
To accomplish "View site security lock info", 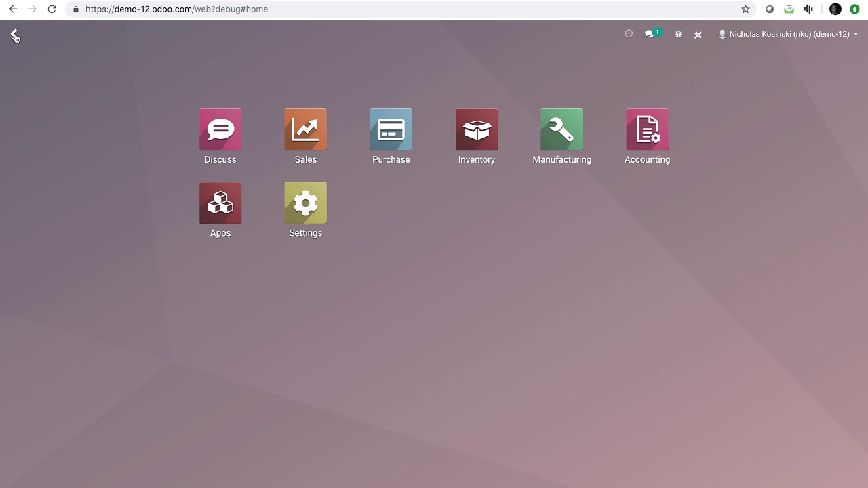I will (x=75, y=9).
